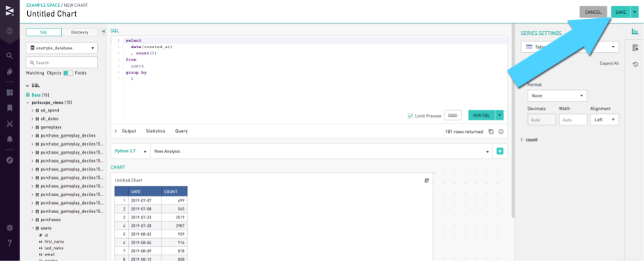Open the scissors snippets icon
The image size is (644, 261).
10,124
